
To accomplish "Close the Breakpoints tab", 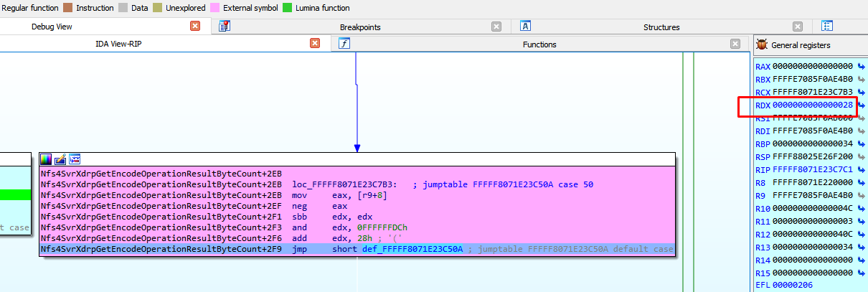I will 496,27.
